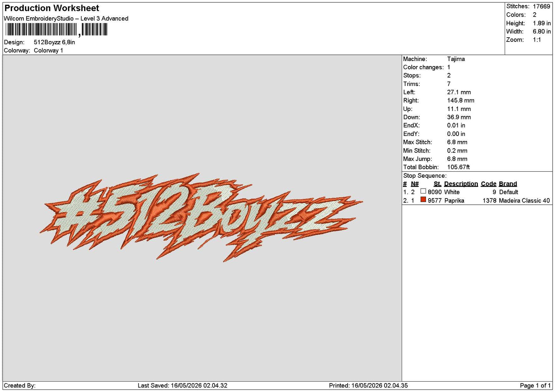Click the Colors value 2

[534, 15]
